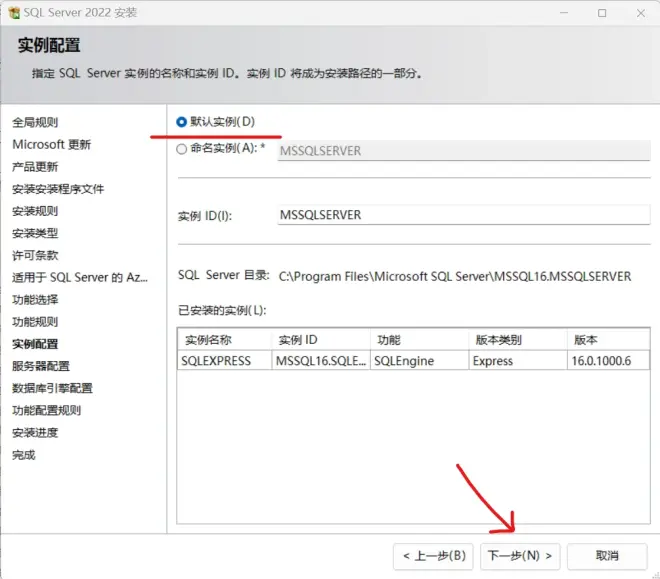Go back with 上一步(B) button

[x=434, y=556]
